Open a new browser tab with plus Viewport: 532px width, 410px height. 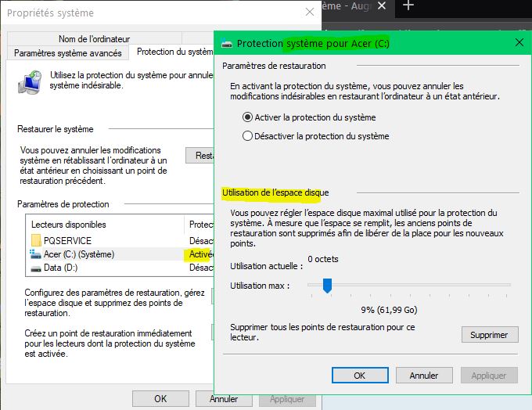[x=408, y=5]
